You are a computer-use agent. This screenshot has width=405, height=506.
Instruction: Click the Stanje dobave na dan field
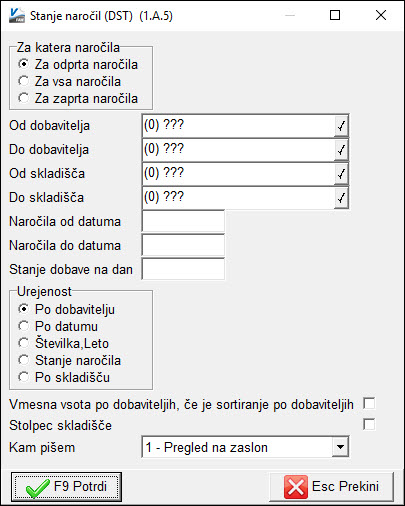[x=183, y=269]
